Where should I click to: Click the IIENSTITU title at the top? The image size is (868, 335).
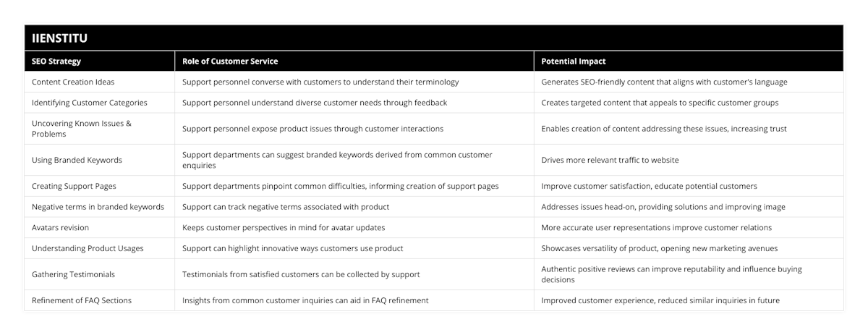(x=60, y=38)
